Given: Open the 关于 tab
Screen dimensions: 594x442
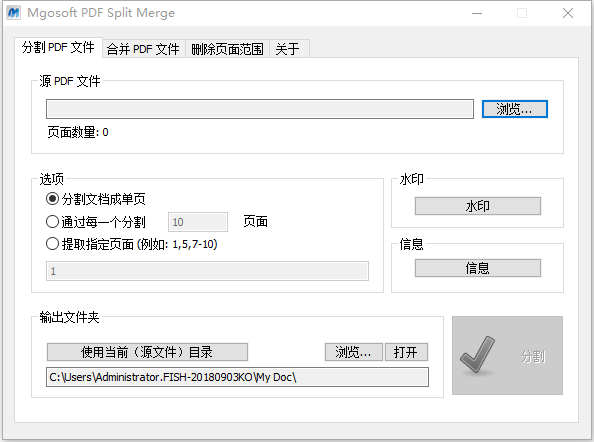Looking at the screenshot, I should coord(289,49).
